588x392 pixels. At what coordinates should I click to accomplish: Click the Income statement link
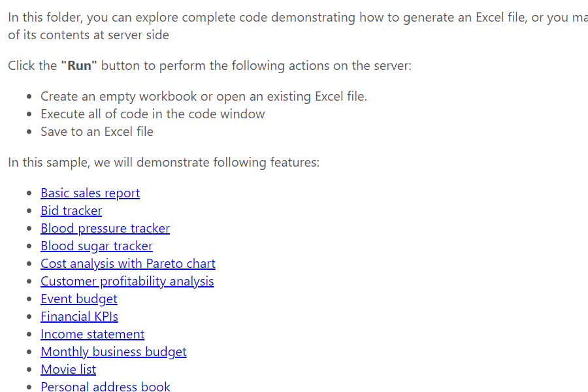[92, 334]
